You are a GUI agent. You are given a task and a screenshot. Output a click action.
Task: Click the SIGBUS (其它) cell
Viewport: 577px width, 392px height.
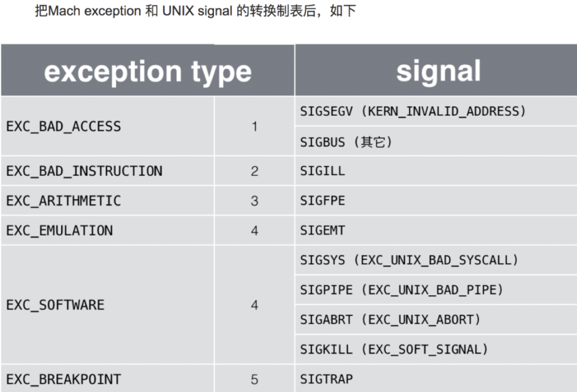point(436,141)
